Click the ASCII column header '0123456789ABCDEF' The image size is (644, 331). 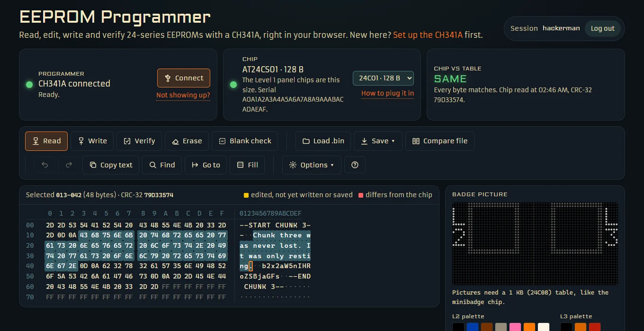click(x=270, y=213)
